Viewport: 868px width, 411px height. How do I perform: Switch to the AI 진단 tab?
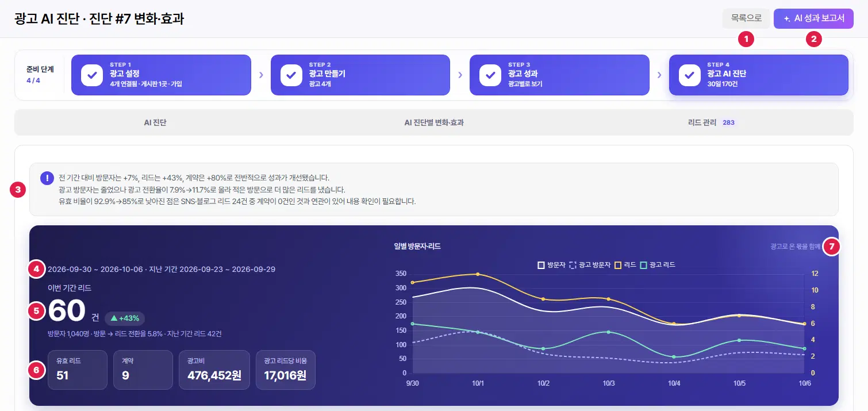155,122
